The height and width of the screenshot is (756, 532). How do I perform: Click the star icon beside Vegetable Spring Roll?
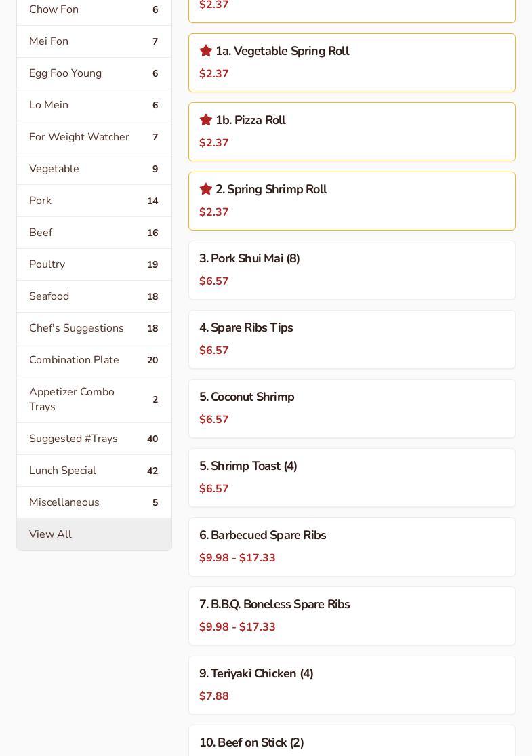[x=206, y=51]
